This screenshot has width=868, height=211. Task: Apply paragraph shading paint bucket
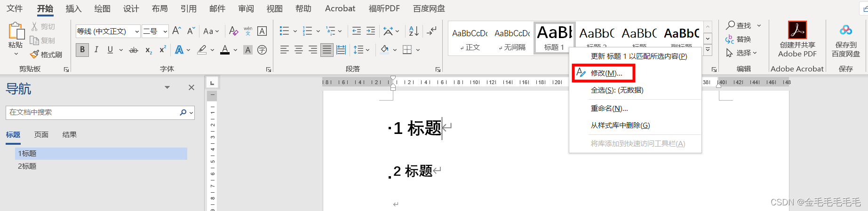(385, 50)
